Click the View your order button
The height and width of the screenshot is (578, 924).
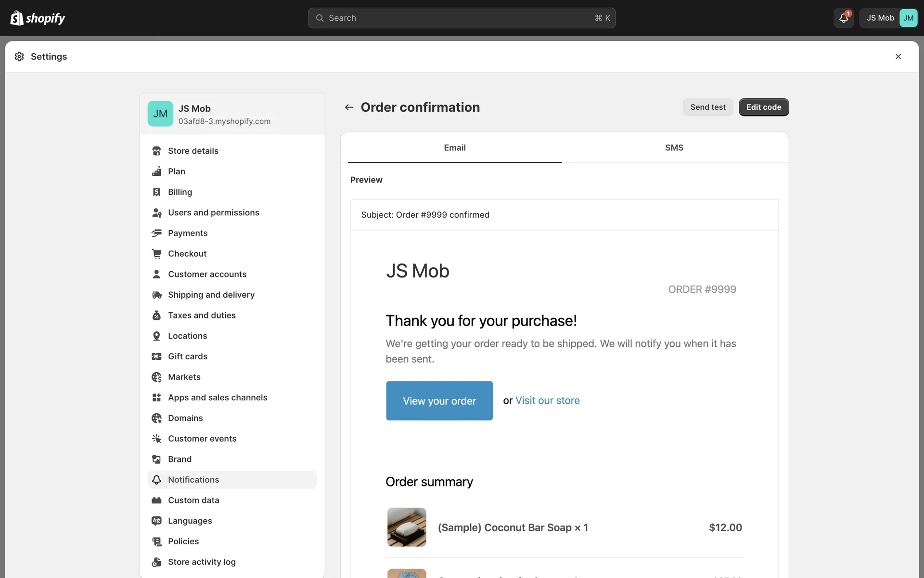tap(439, 401)
